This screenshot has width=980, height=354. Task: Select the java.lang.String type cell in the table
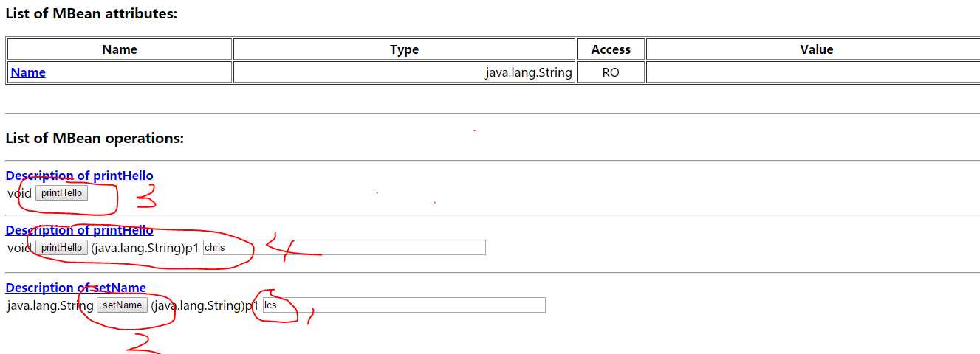528,72
